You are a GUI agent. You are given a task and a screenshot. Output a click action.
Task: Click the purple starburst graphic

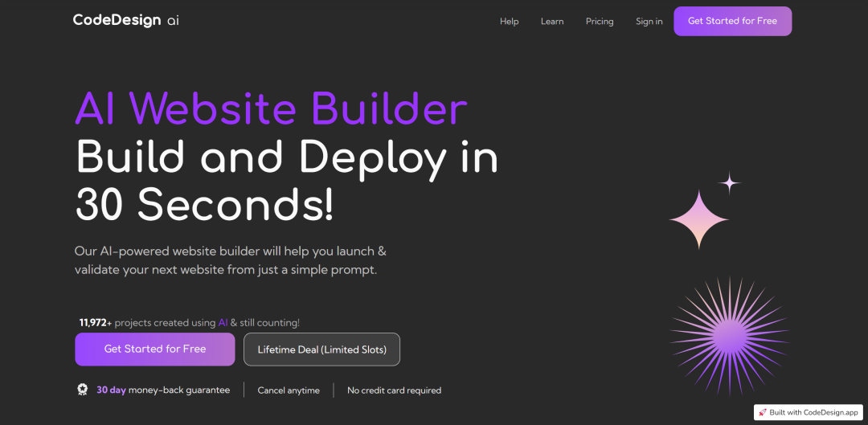point(729,334)
